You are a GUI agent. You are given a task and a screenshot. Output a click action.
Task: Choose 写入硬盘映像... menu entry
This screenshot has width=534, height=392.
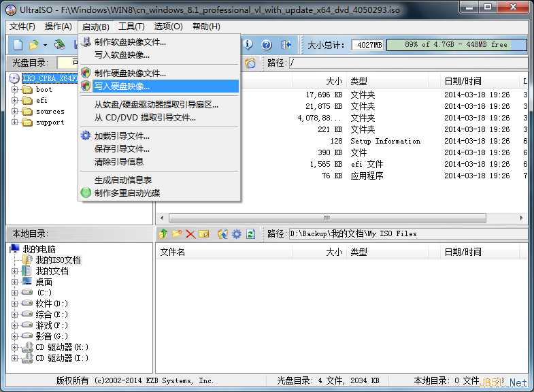point(159,86)
